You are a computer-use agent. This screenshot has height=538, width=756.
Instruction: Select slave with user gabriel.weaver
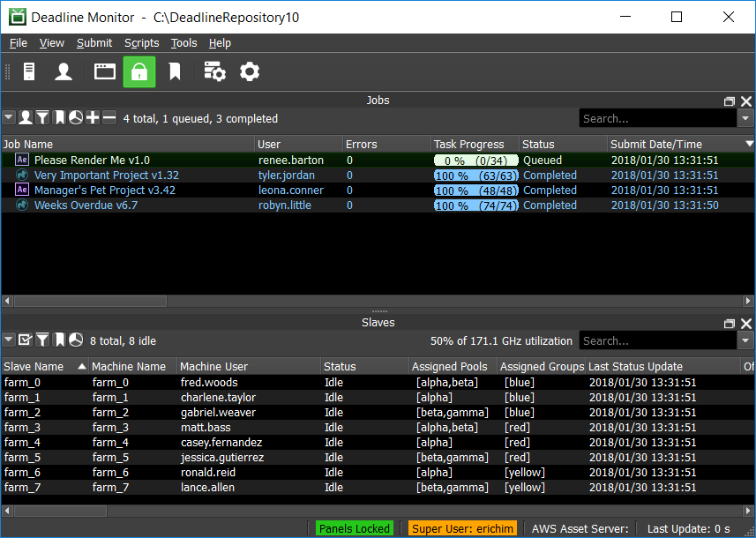click(x=378, y=412)
